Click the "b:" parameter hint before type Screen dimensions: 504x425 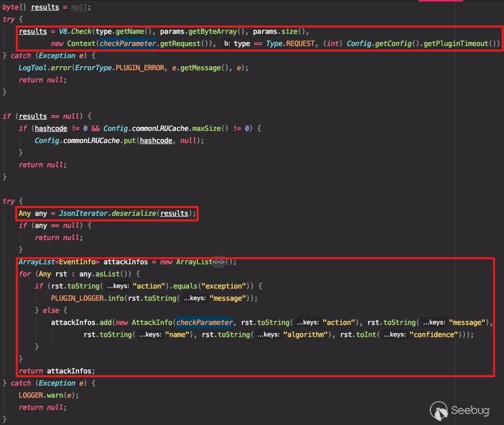[x=227, y=43]
